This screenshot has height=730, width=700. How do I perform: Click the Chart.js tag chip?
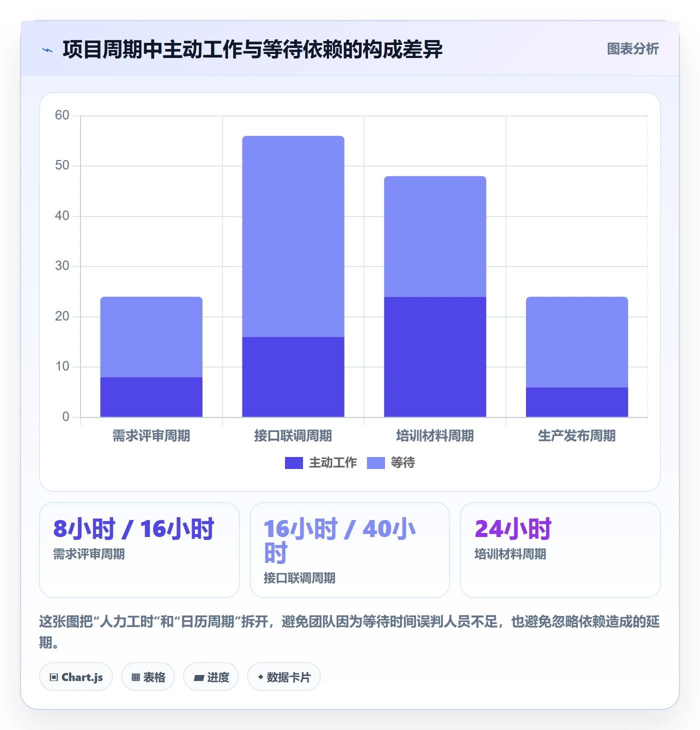point(76,677)
